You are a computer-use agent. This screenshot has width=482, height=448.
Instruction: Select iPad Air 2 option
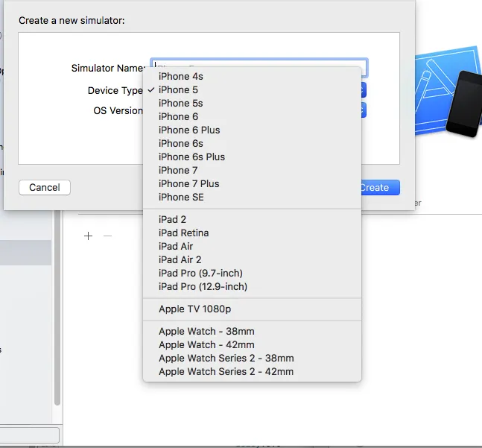[252, 260]
